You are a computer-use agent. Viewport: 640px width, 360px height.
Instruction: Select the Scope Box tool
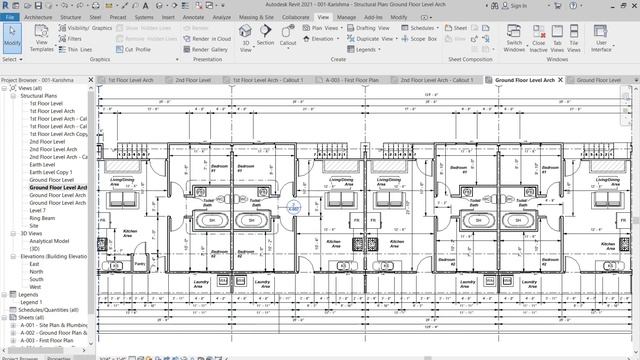tap(419, 39)
